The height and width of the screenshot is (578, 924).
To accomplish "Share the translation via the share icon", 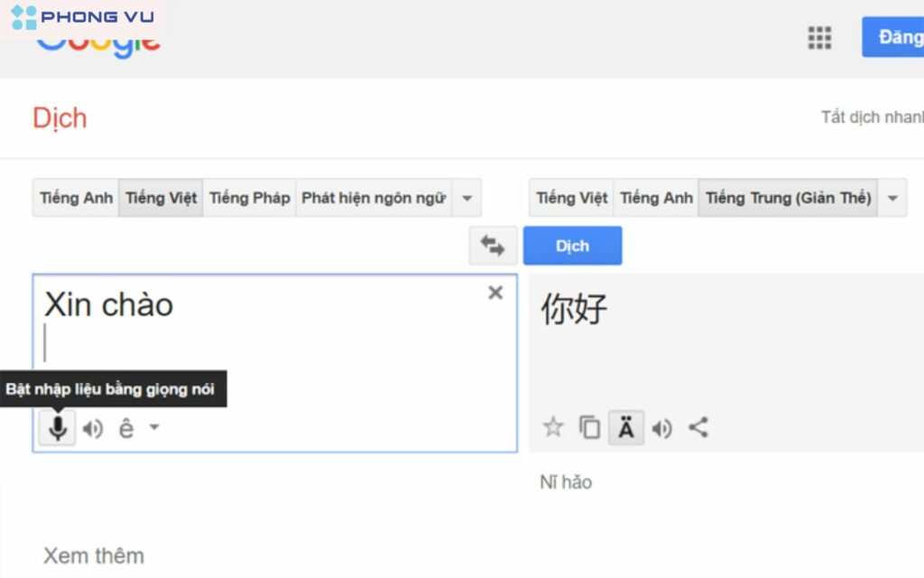I will click(x=698, y=428).
